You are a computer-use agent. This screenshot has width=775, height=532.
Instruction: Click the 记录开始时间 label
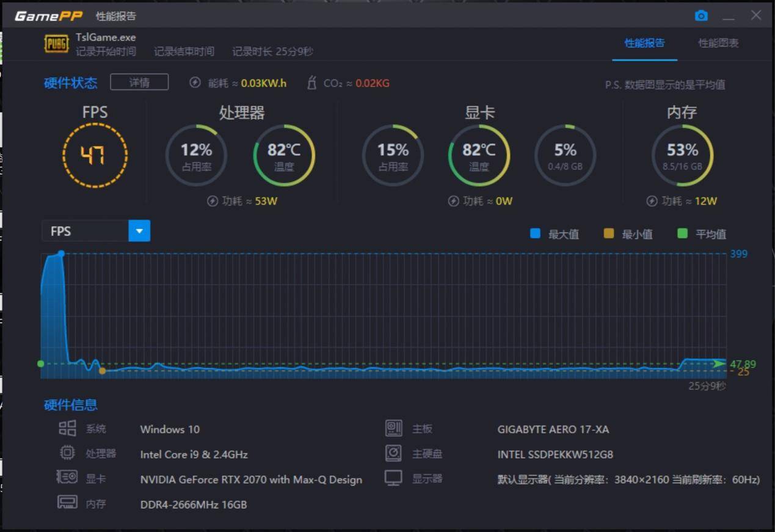(106, 51)
